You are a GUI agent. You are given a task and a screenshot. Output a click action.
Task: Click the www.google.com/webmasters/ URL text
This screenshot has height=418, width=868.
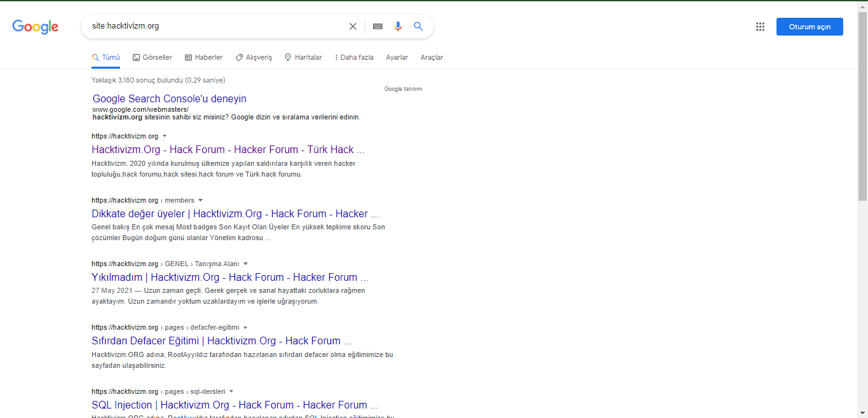pos(140,109)
